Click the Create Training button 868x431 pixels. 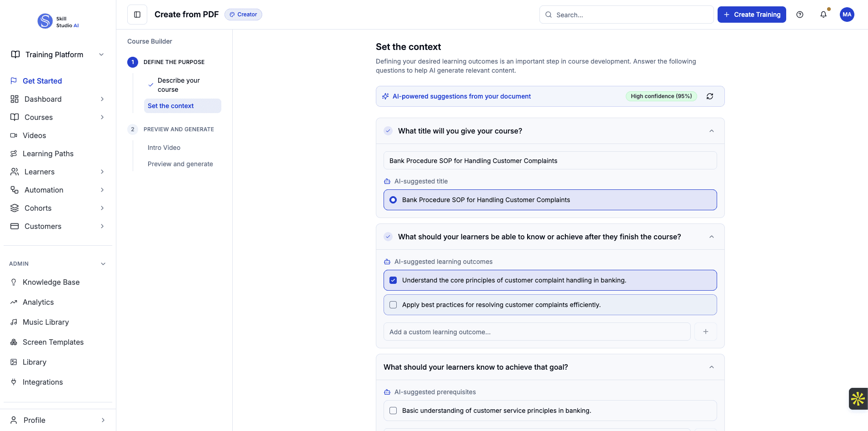point(751,15)
